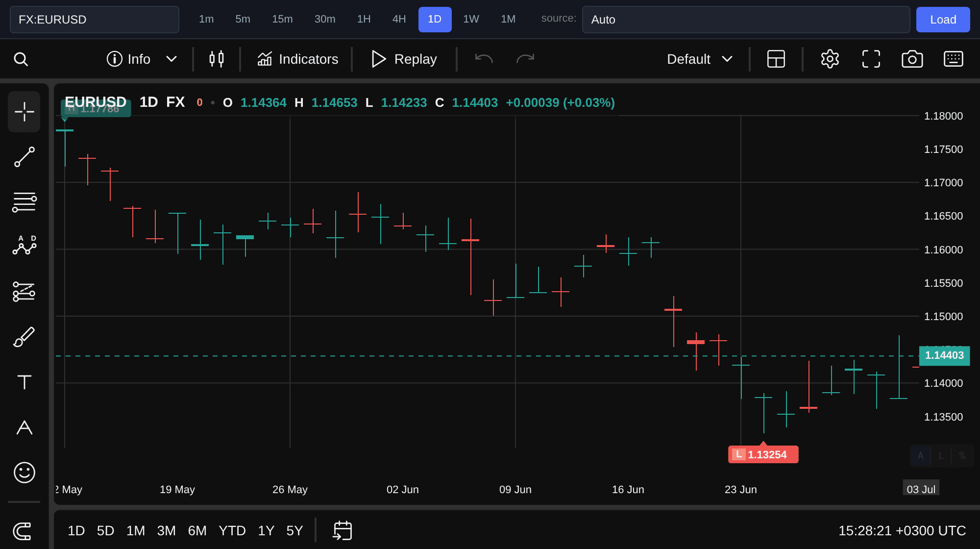The height and width of the screenshot is (549, 980).
Task: Switch to the 15m timeframe
Action: tap(282, 19)
